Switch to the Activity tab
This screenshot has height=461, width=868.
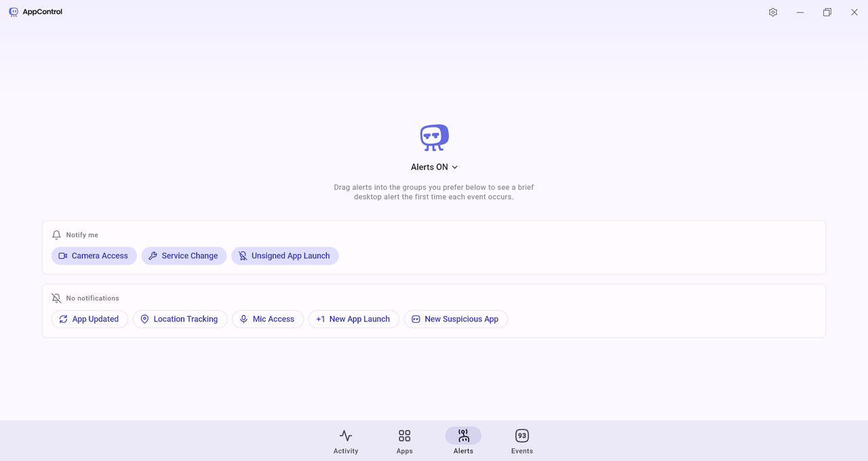346,441
